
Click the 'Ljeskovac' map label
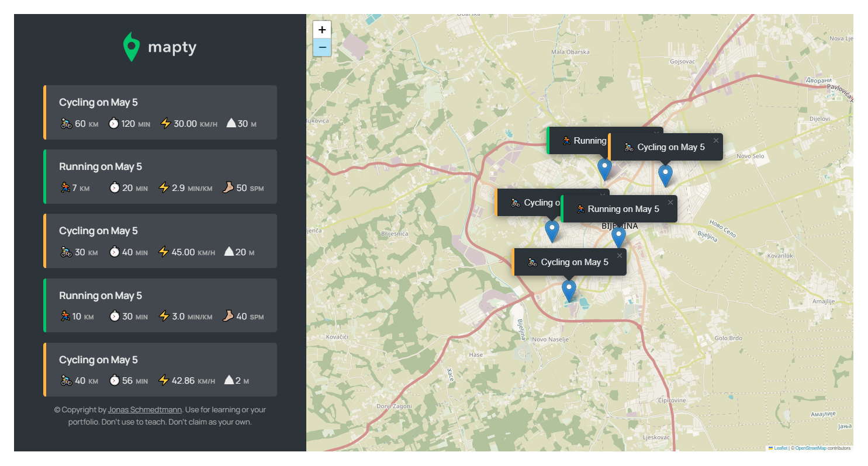[656, 437]
